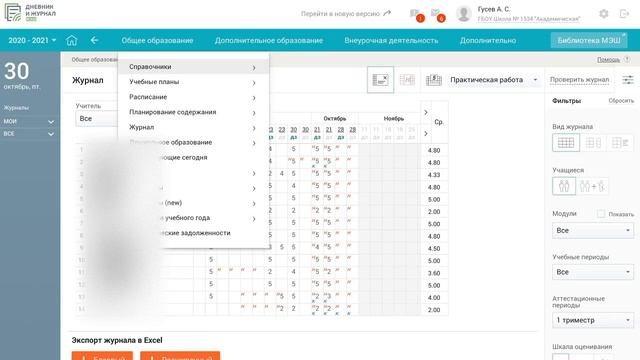Open the 2020 - 2021 year dropdown
640x360 pixels.
pos(32,40)
